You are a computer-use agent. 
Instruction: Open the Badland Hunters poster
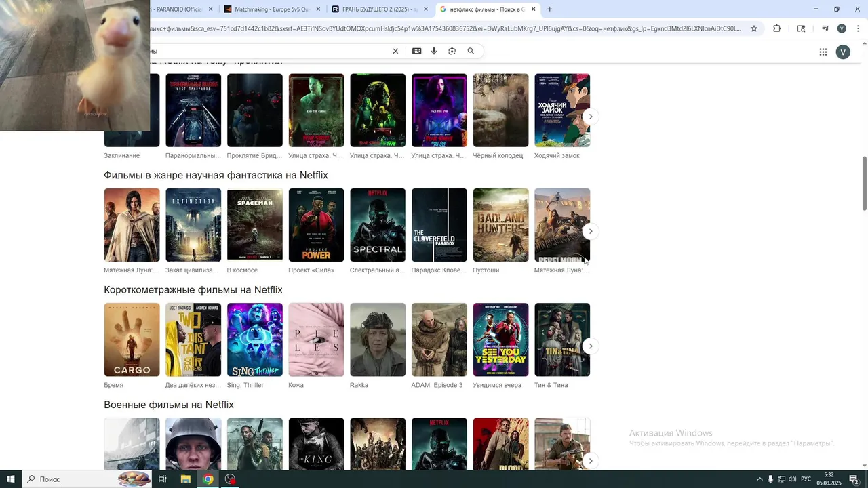pos(500,225)
